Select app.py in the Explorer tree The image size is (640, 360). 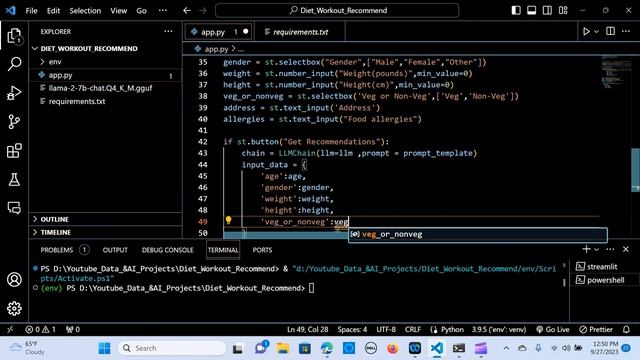click(x=60, y=75)
